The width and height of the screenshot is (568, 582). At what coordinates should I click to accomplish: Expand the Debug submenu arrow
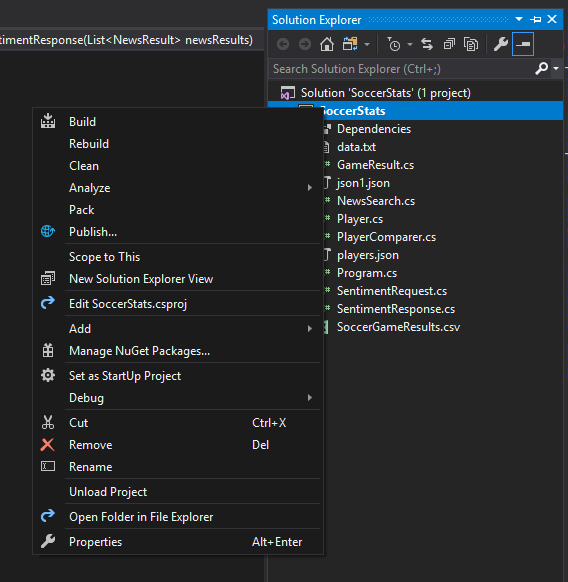[310, 398]
